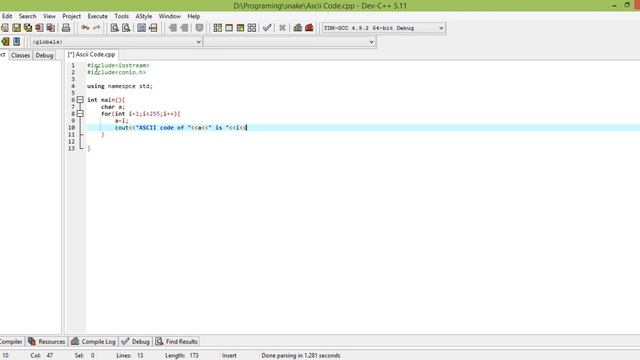Open the Resources bottom tab
The width and height of the screenshot is (640, 360).
pos(47,342)
